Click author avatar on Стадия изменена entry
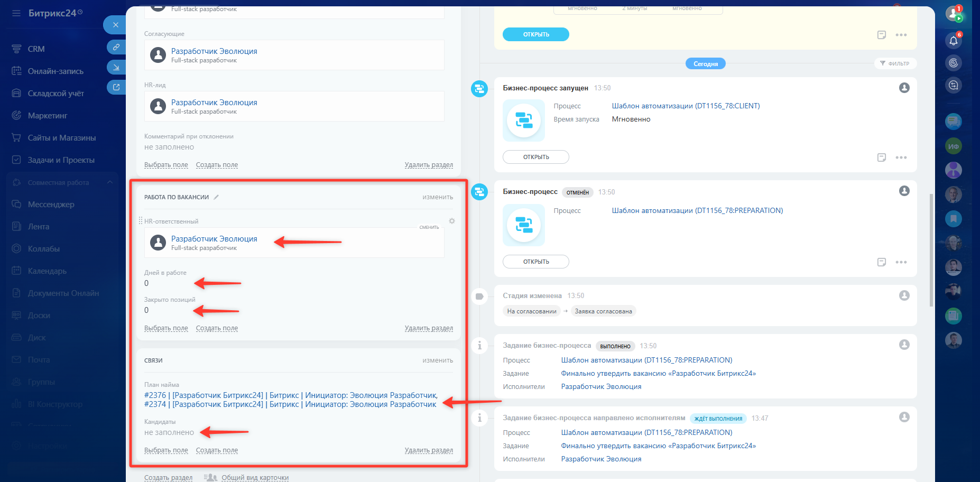The width and height of the screenshot is (980, 482). pos(904,295)
